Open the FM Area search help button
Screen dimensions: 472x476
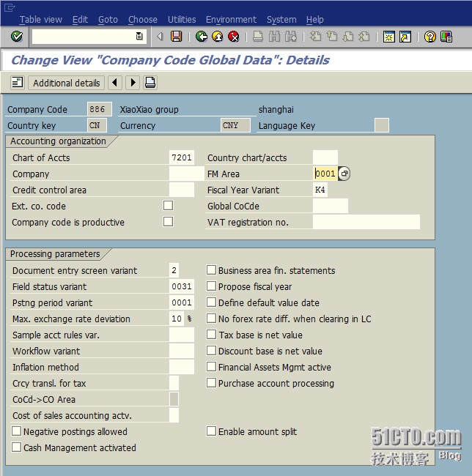point(344,174)
